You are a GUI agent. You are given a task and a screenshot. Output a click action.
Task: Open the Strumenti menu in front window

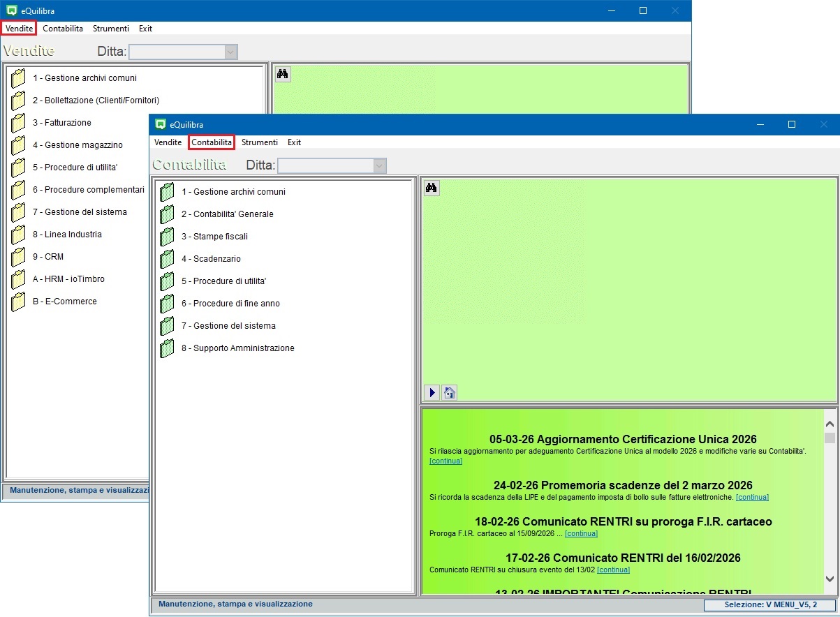click(x=259, y=142)
